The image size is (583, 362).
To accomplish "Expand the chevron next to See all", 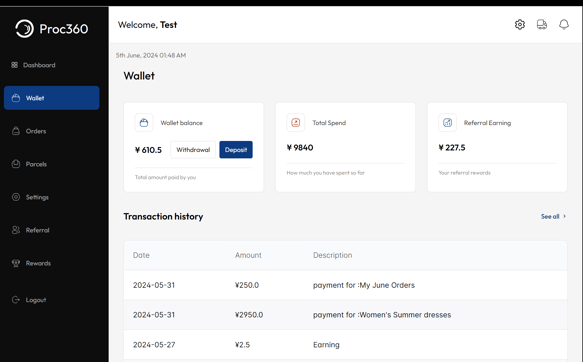I will [564, 216].
